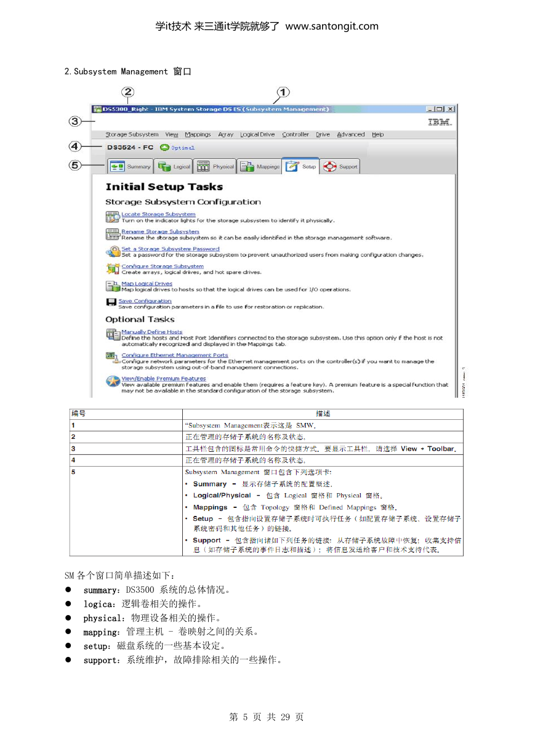Click the 编号 table header cell
535x756 pixels.
[x=126, y=414]
